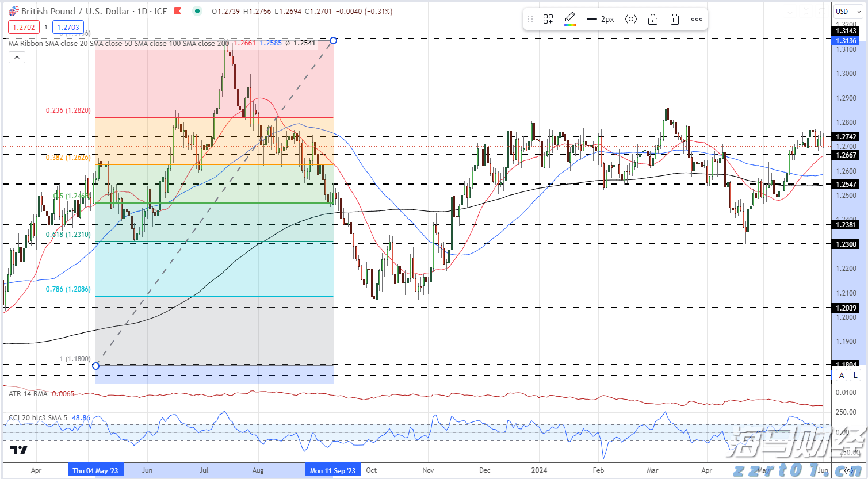This screenshot has width=868, height=479.
Task: Click the TradingView logo icon
Action: 19,450
